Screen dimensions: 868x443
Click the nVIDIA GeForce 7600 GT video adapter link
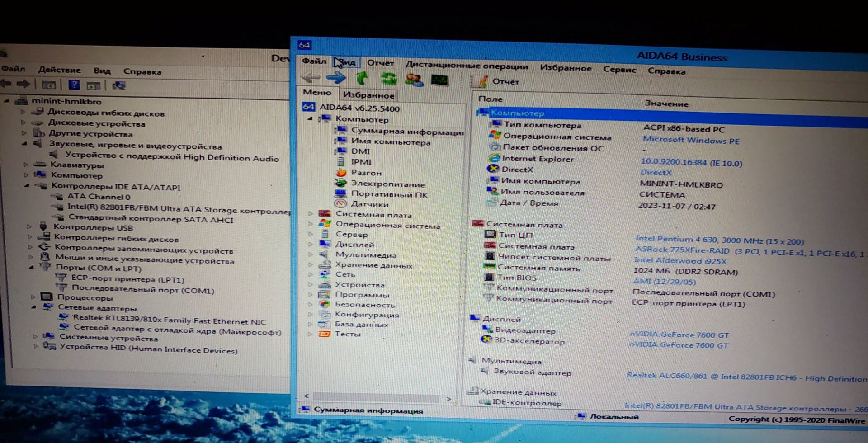[679, 335]
